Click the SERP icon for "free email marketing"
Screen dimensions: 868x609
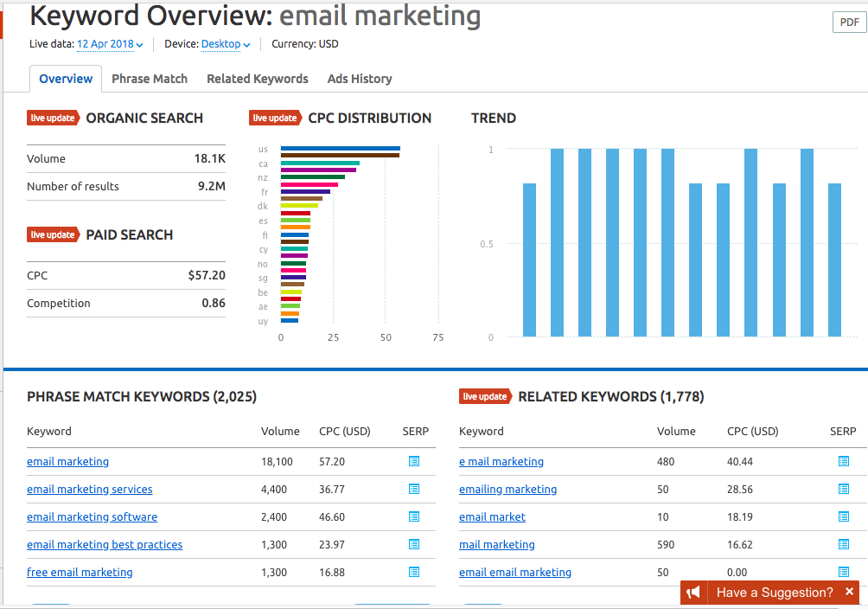click(x=413, y=572)
